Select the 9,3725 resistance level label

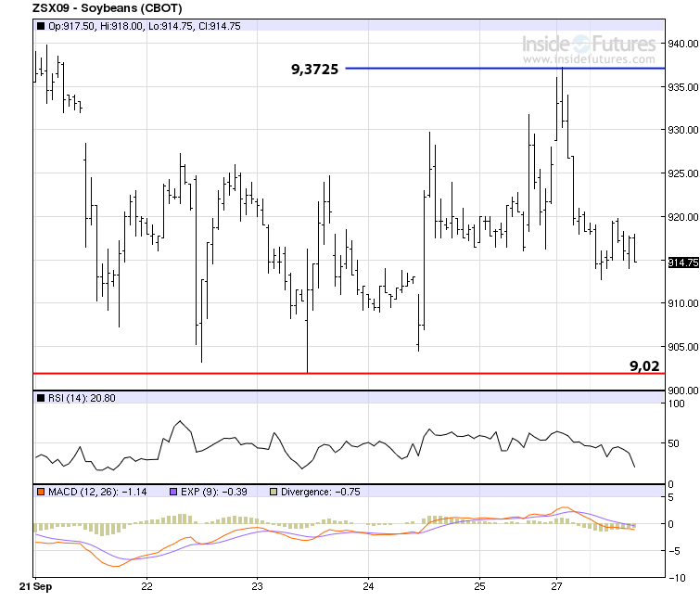coord(314,69)
